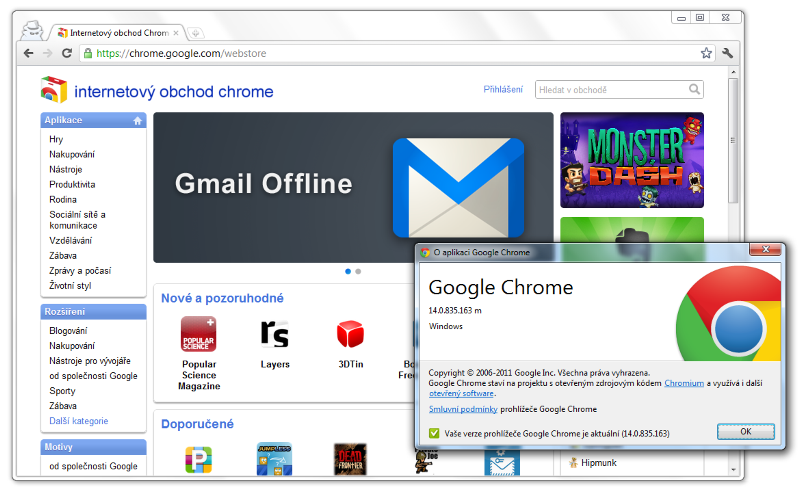Click the address bar URL field
The height and width of the screenshot is (490, 800).
pyautogui.click(x=396, y=53)
